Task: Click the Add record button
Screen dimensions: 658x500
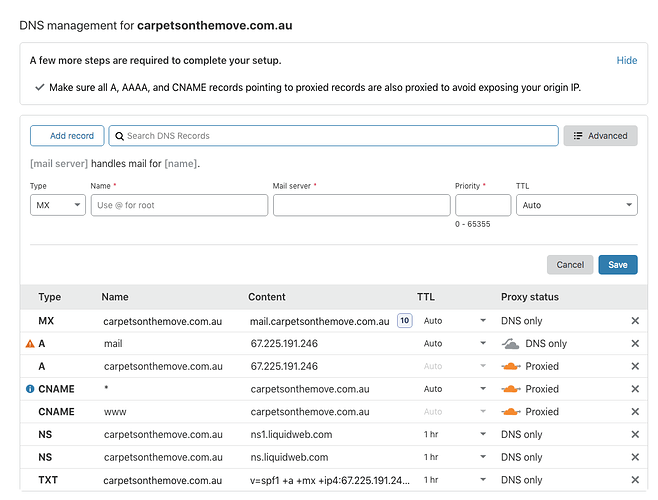Action: point(67,136)
